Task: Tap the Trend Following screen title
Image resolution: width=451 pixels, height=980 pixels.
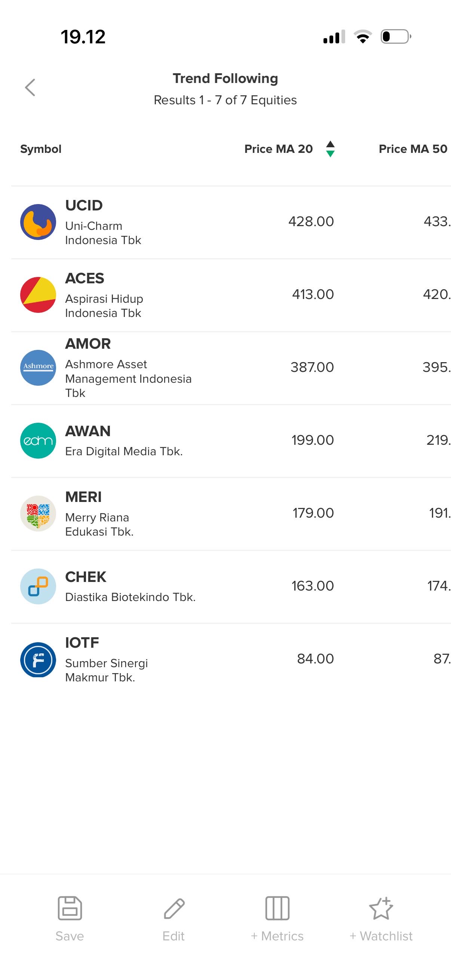Action: (225, 78)
